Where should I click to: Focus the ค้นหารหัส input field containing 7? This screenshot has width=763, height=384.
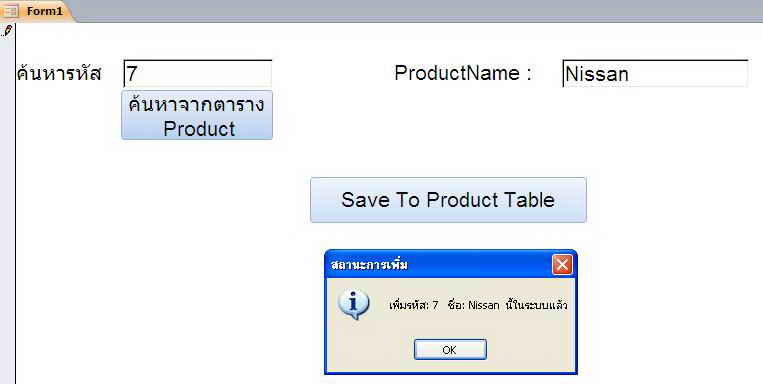click(198, 73)
